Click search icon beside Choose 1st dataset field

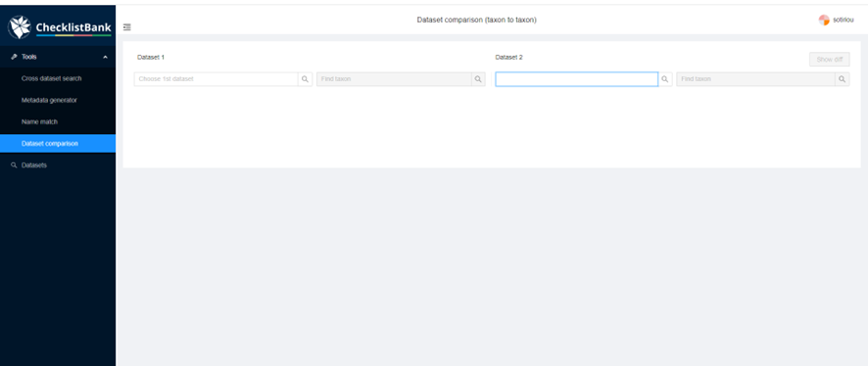pos(305,79)
